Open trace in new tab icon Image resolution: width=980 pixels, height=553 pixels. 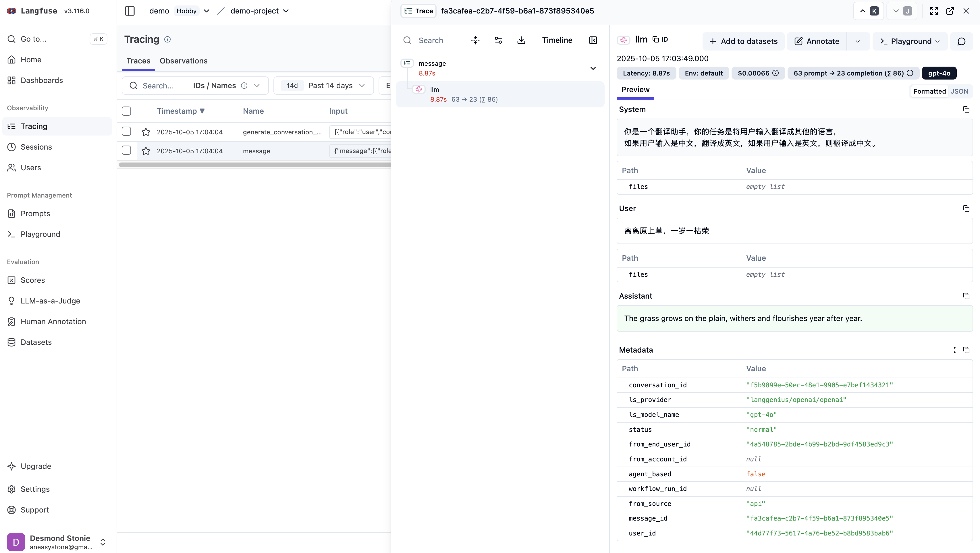click(950, 11)
